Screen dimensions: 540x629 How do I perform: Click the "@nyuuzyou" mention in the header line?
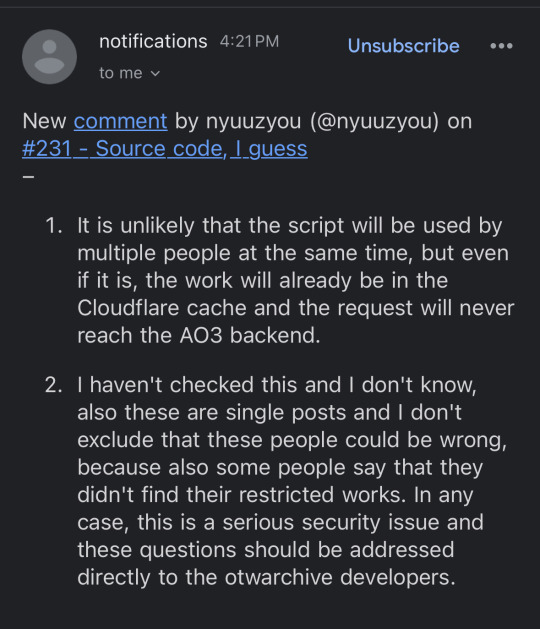[374, 121]
